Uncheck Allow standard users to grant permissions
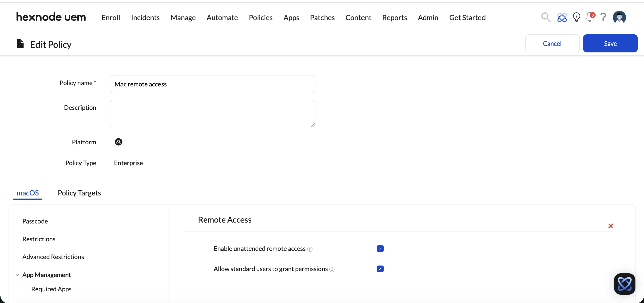The image size is (644, 303). (x=380, y=269)
